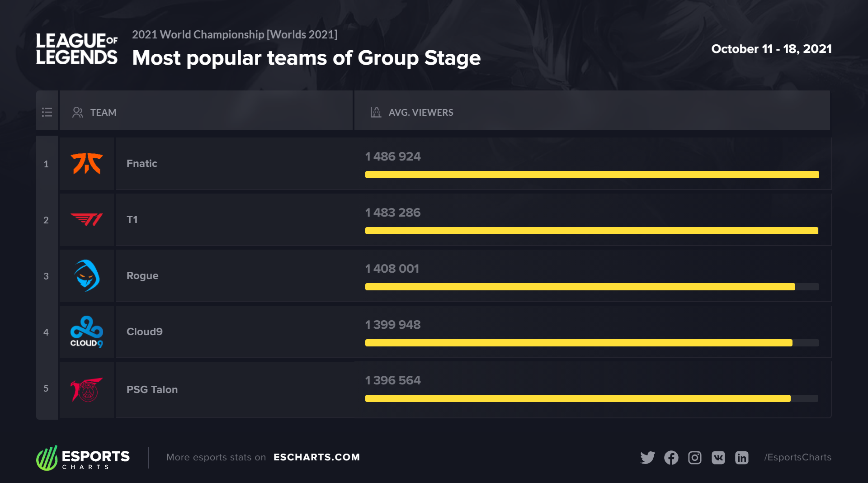Click the T1 team logo
Screen dimensions: 868x483
click(87, 220)
